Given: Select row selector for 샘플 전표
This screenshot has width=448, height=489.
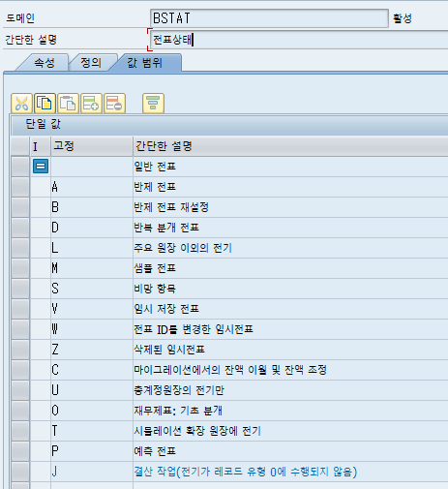Looking at the screenshot, I should pyautogui.click(x=20, y=268).
